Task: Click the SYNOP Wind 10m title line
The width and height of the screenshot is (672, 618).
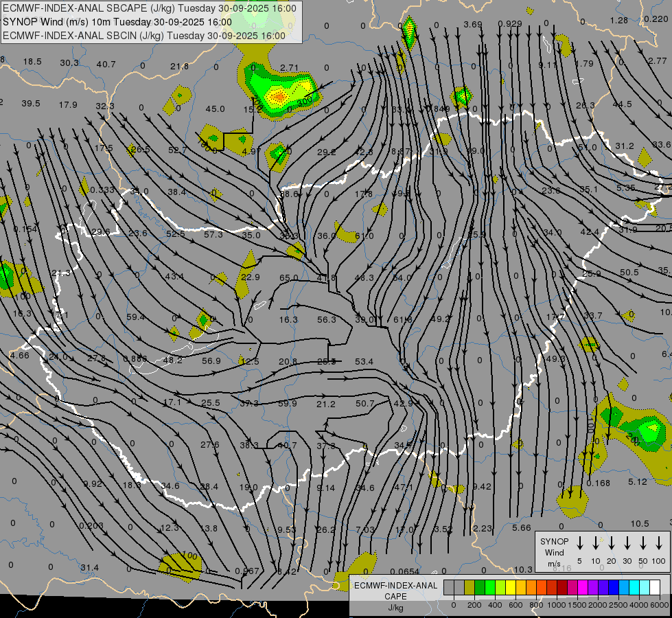Action: (117, 22)
